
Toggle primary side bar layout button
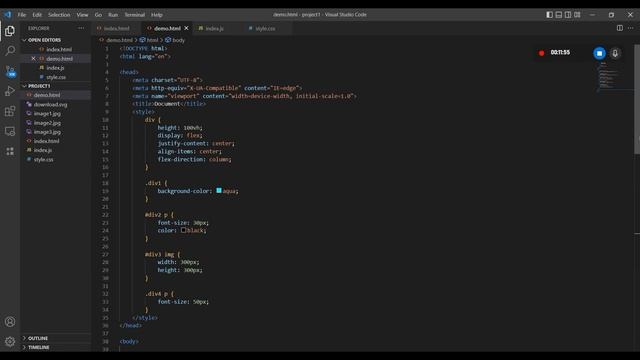point(549,15)
